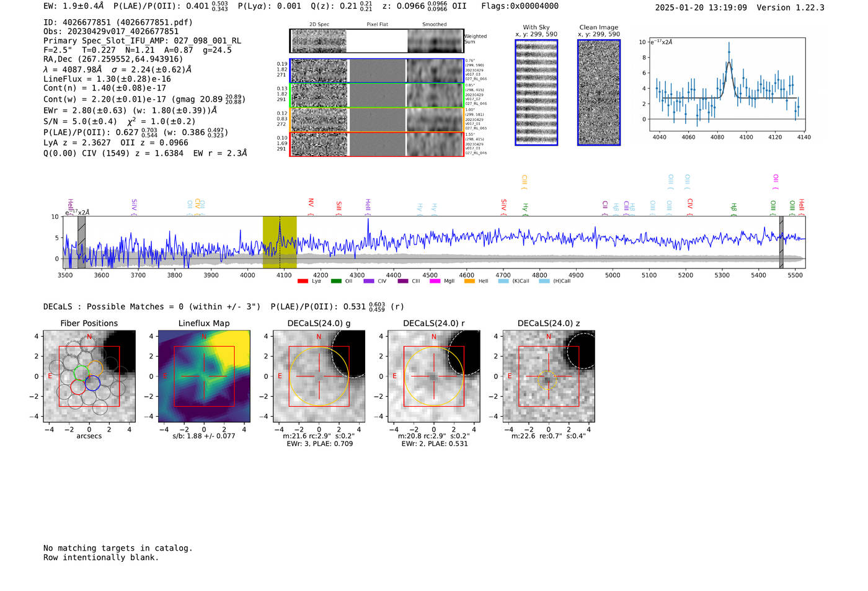Click the ID 4026677851 line
This screenshot has height=591, width=868.
point(118,22)
